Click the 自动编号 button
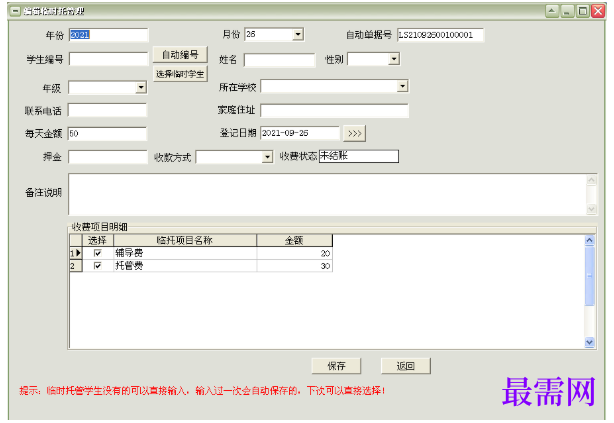Image resolution: width=614 pixels, height=423 pixels. tap(180, 54)
